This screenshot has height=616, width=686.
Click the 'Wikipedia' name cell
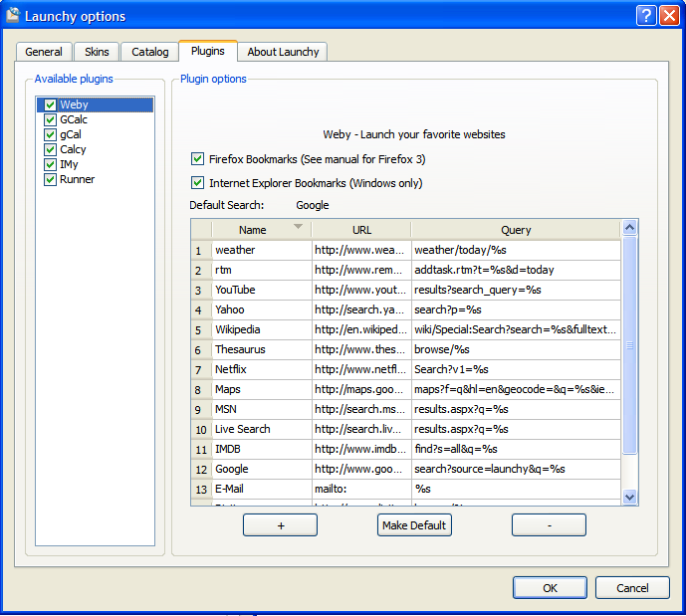pos(262,329)
